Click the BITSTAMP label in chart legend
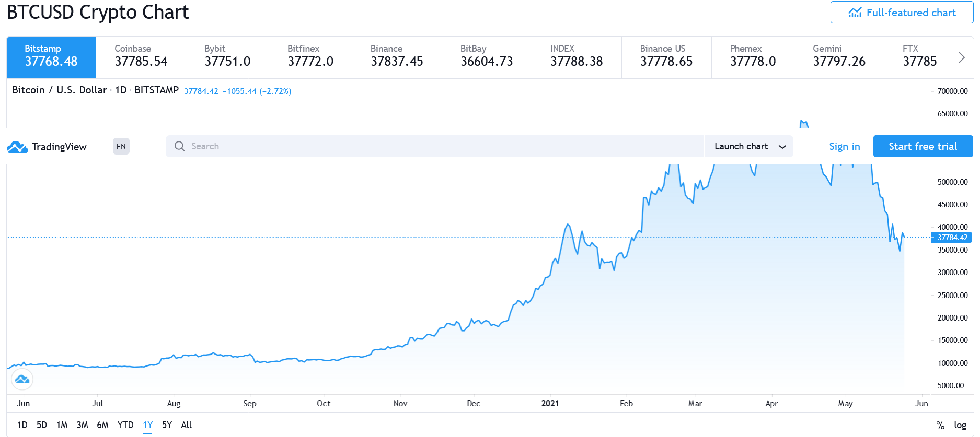Viewport: 980px width, 437px height. 157,90
